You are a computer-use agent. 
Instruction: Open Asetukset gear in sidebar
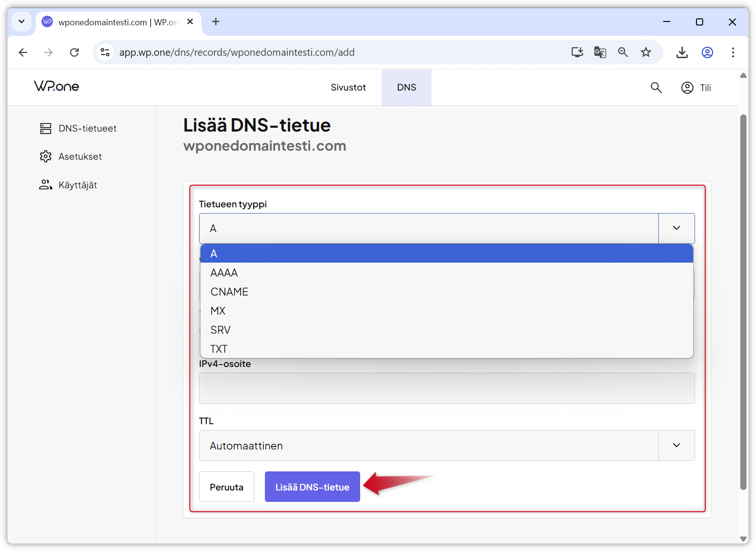(x=46, y=156)
